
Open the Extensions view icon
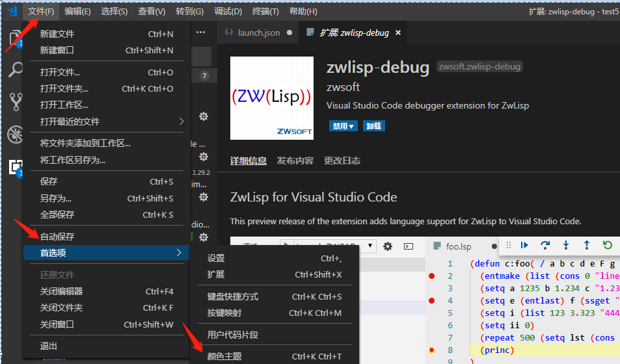(x=16, y=167)
